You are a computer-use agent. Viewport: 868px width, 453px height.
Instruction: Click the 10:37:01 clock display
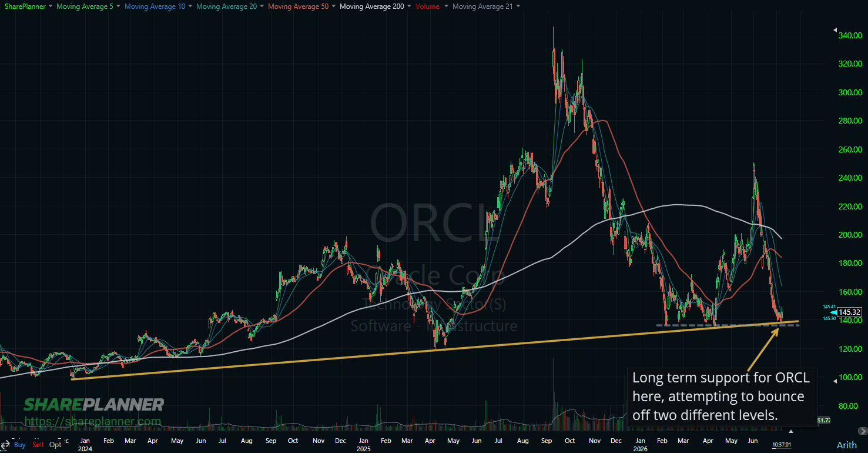pos(783,445)
